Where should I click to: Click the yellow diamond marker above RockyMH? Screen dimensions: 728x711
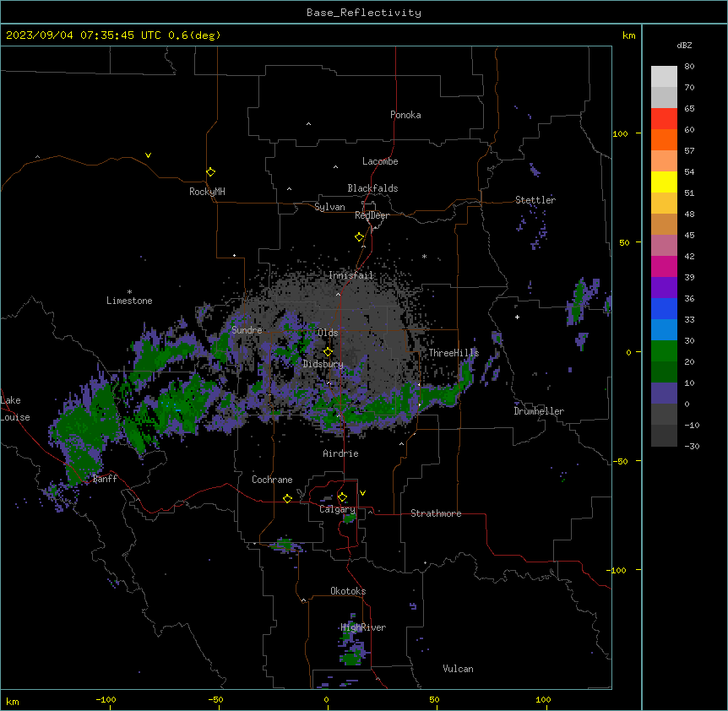pyautogui.click(x=210, y=171)
